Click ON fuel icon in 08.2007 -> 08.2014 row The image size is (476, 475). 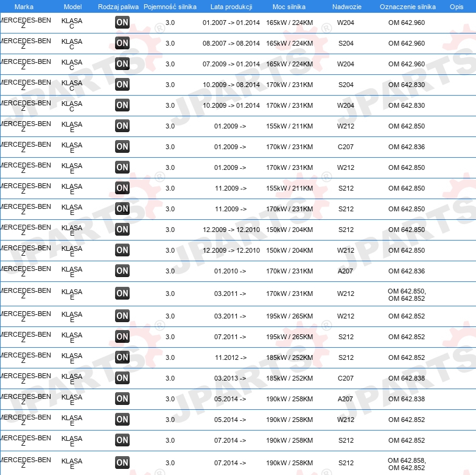[x=122, y=43]
